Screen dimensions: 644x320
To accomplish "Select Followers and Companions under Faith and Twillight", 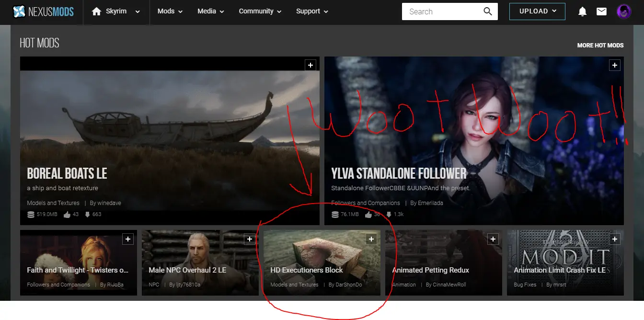I will pos(58,285).
